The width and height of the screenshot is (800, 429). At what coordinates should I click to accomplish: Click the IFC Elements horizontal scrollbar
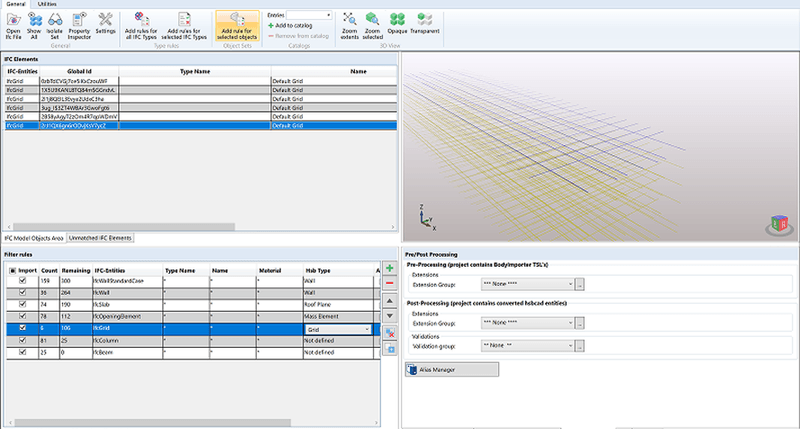124,226
